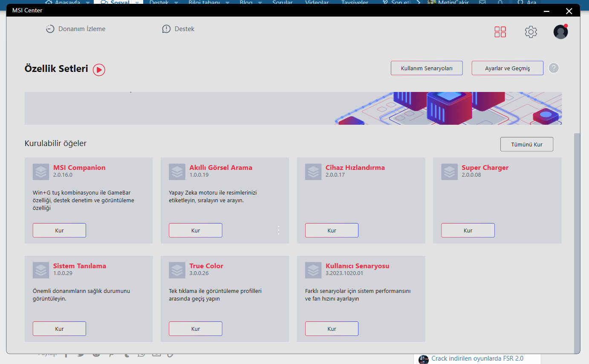
Task: Click the Donanım İzleme gauge icon
Action: (50, 29)
